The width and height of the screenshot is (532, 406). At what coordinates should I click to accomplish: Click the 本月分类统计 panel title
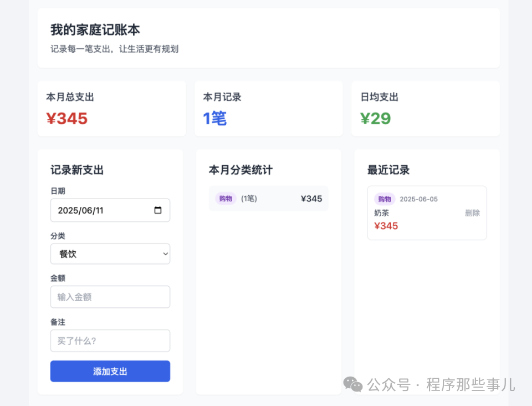pyautogui.click(x=239, y=170)
